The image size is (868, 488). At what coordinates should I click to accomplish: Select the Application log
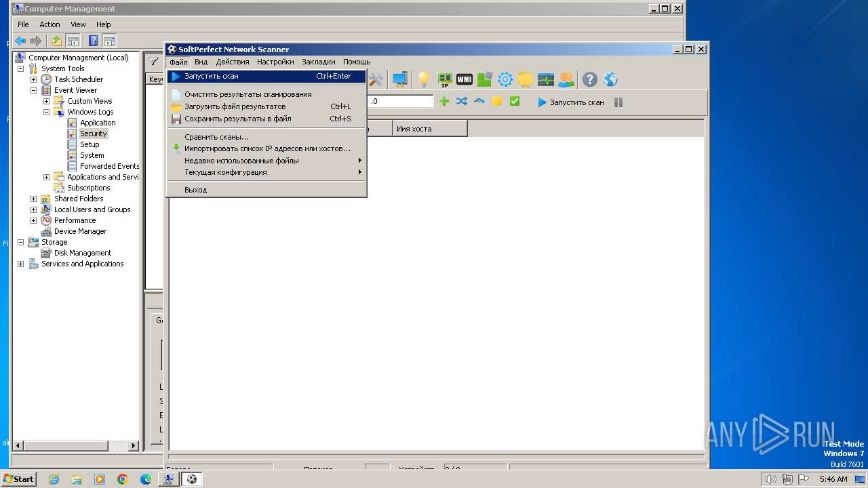[x=98, y=123]
